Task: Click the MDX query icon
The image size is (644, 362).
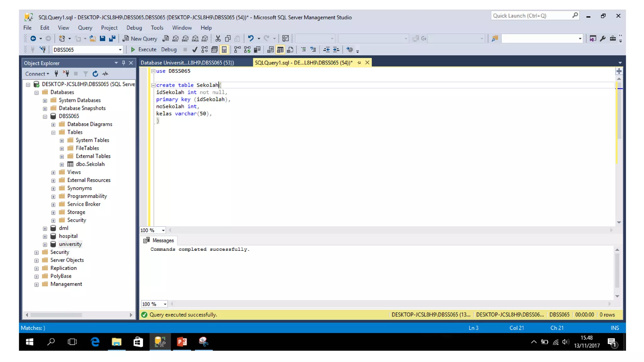Action: pyautogui.click(x=175, y=38)
